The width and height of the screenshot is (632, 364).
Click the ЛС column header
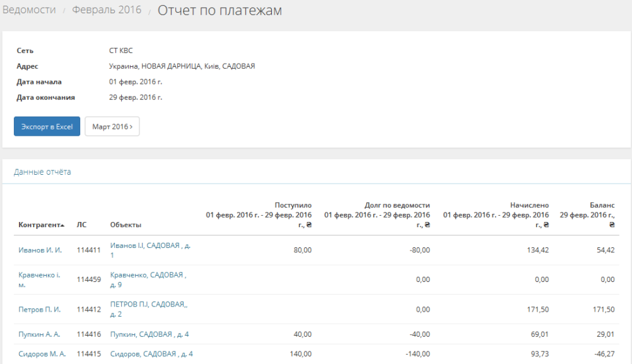[82, 225]
